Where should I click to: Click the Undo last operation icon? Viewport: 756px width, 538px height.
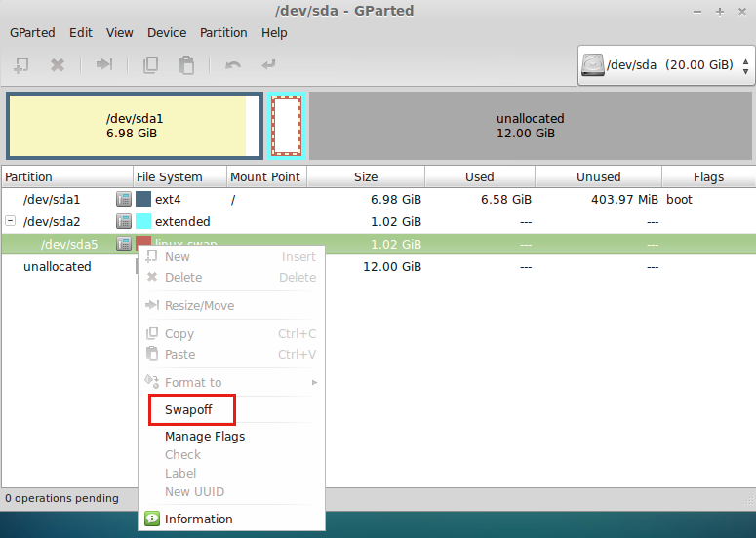coord(233,65)
